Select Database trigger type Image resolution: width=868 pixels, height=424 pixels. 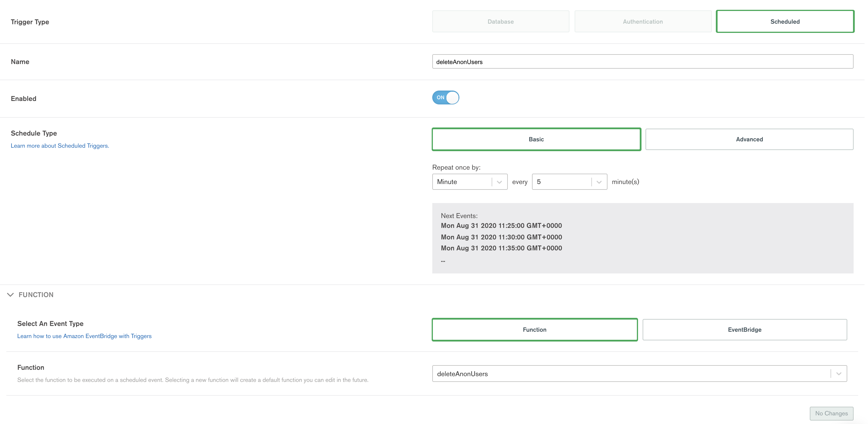click(500, 22)
